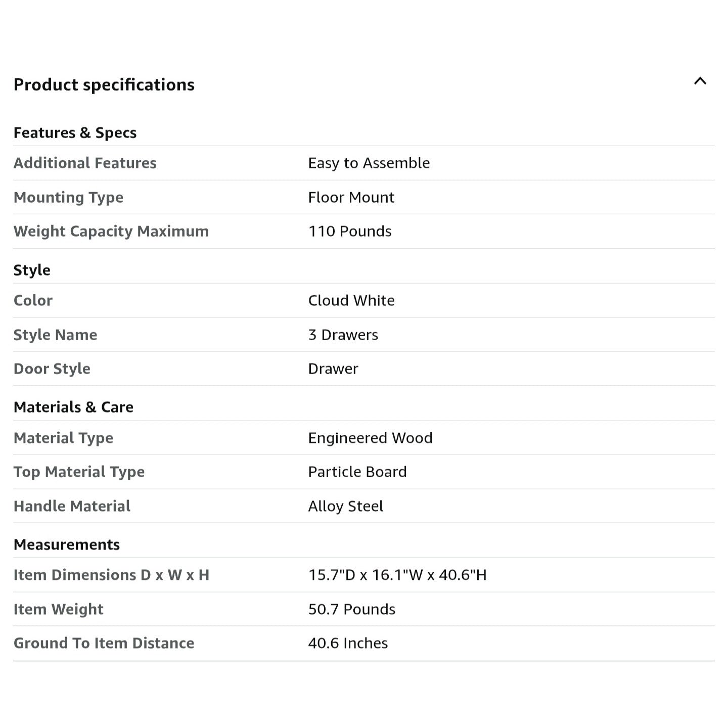Select the Additional Features row label
The width and height of the screenshot is (728, 728).
[x=85, y=163]
